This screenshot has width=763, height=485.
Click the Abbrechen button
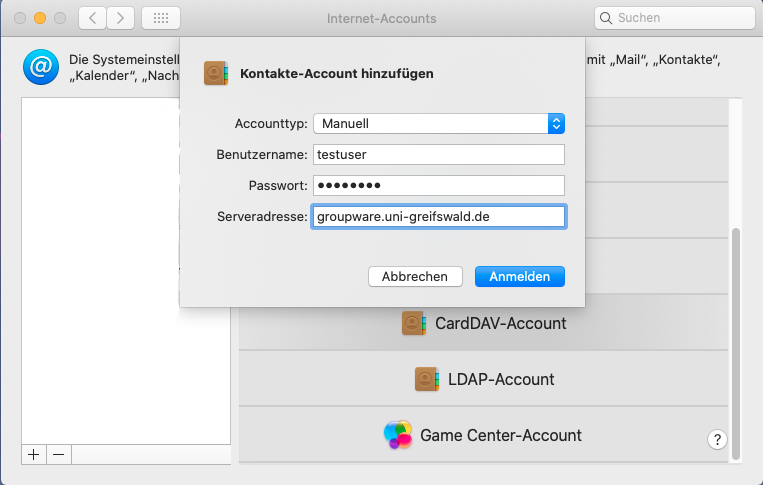click(x=415, y=276)
